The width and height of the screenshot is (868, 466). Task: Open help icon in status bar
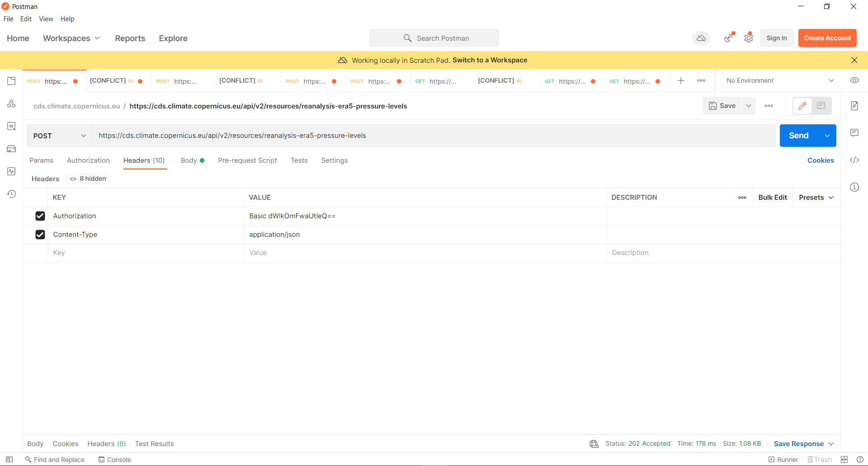pyautogui.click(x=860, y=460)
